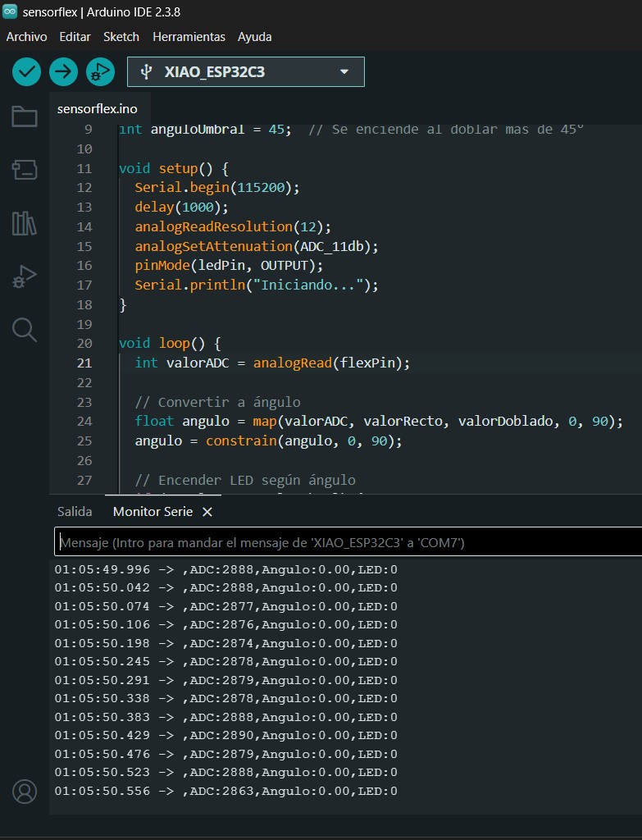
Task: Click the map(valorADC, valorRecto...) line
Action: [x=379, y=422]
